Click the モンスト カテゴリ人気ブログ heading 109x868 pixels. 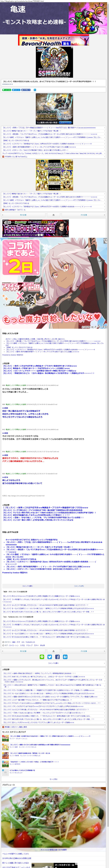pos(14,732)
